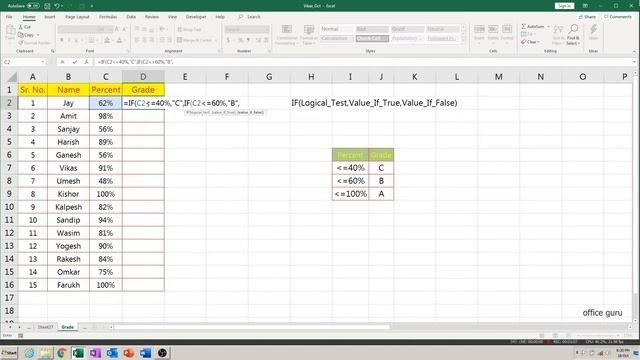
Task: Open the Developer tab
Action: pos(196,17)
